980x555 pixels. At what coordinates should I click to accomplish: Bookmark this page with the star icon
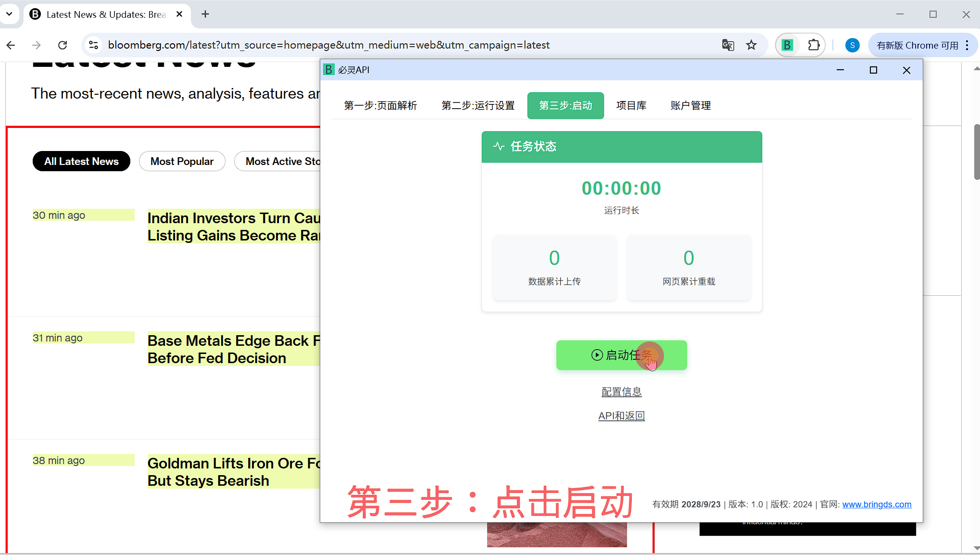751,45
